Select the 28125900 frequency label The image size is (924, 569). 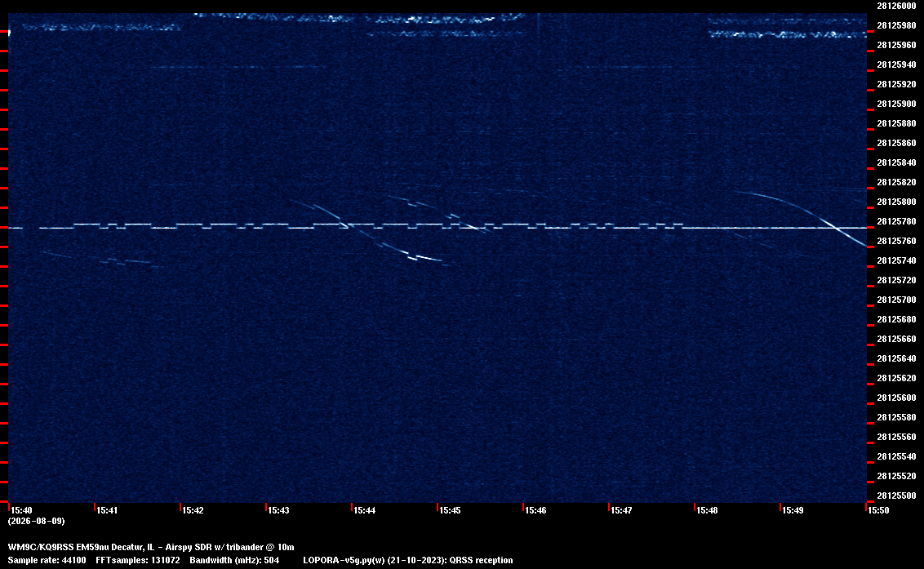click(x=896, y=104)
